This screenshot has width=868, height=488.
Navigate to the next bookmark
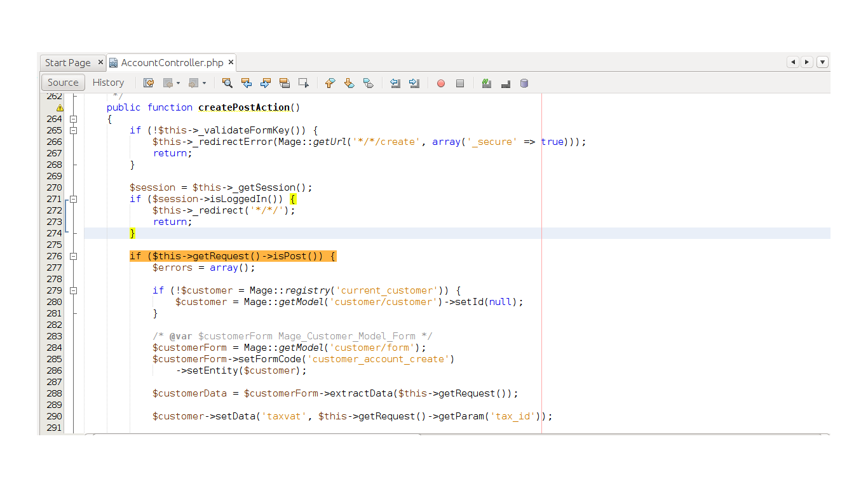point(349,83)
